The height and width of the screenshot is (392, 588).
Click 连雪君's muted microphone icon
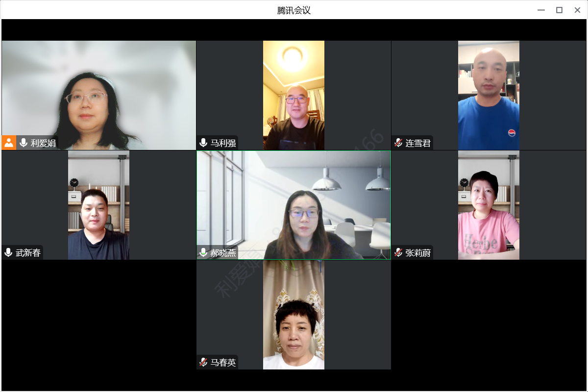[x=398, y=143]
